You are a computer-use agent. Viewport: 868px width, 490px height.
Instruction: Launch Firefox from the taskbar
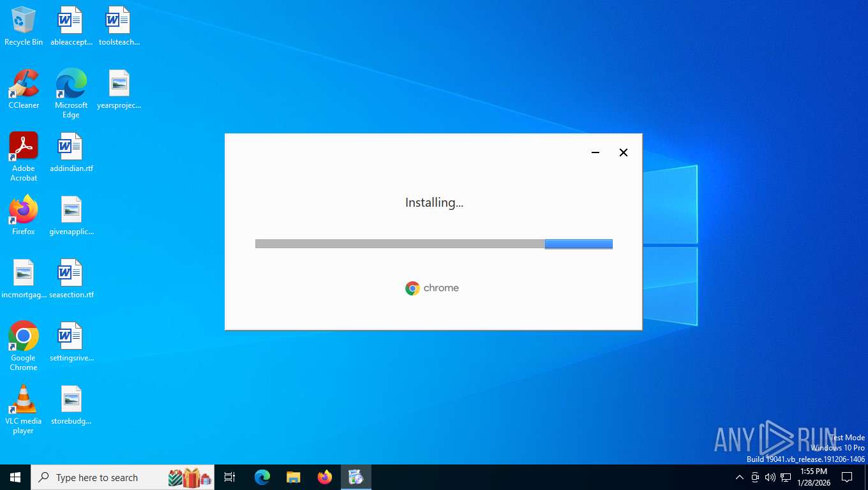[x=325, y=477]
